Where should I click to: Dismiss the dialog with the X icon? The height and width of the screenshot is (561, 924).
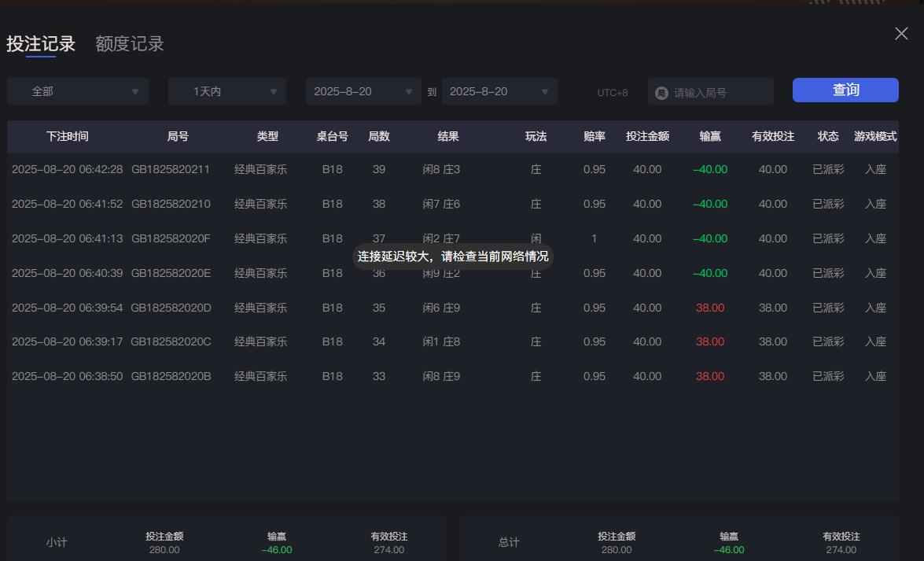pos(900,33)
